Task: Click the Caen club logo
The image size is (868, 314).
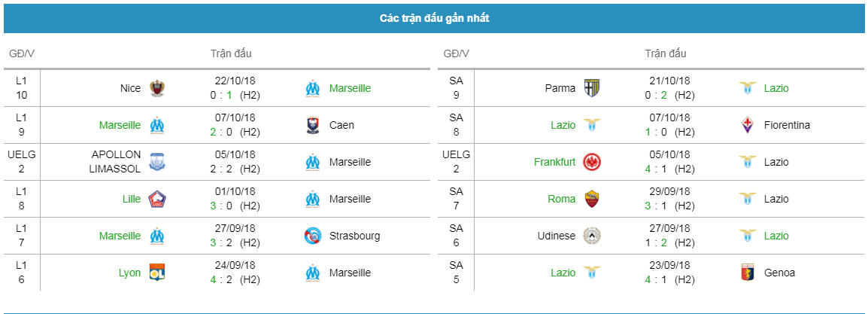Action: [313, 125]
